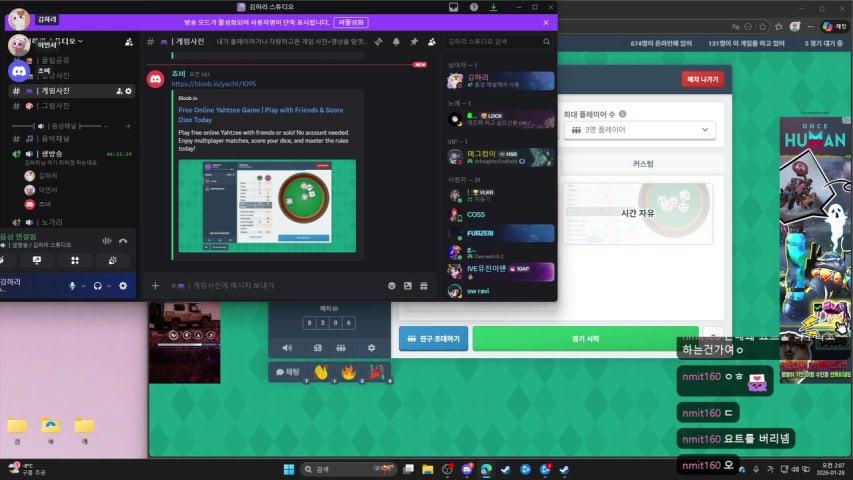
Task: Open the 최대 플레이어 수 dropdown in browser
Action: (x=640, y=130)
